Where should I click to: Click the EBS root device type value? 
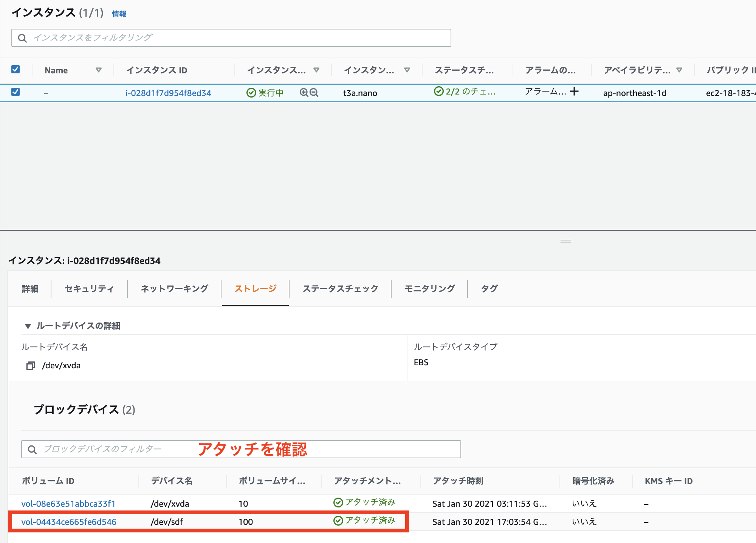click(421, 363)
